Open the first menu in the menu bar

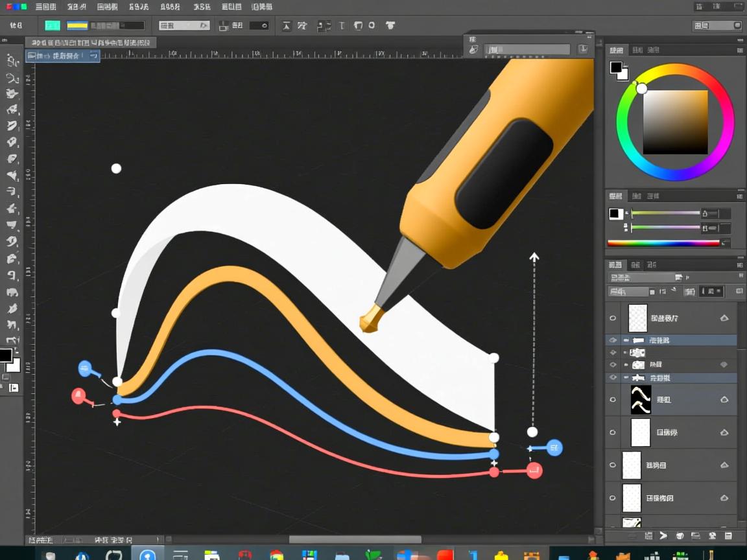point(45,6)
